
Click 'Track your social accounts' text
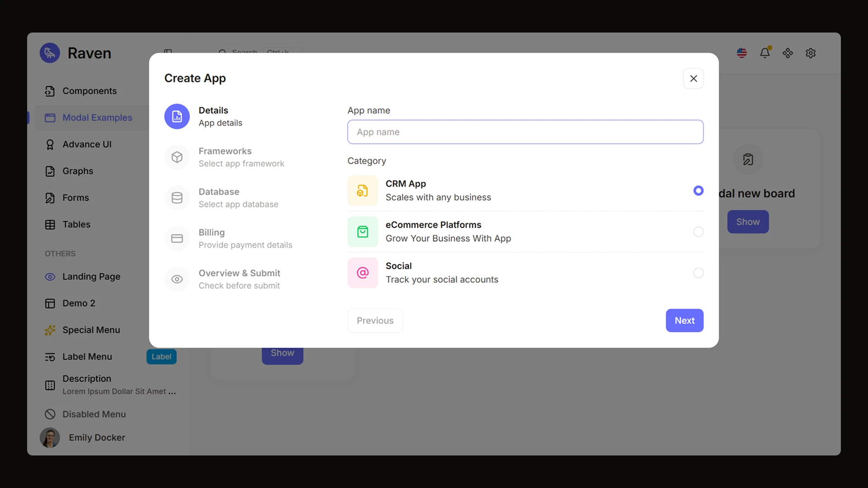click(442, 280)
